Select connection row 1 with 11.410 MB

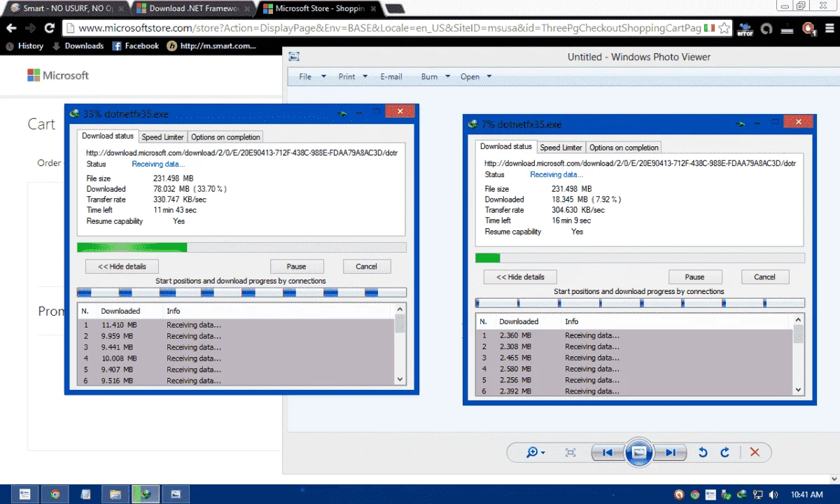[x=237, y=325]
